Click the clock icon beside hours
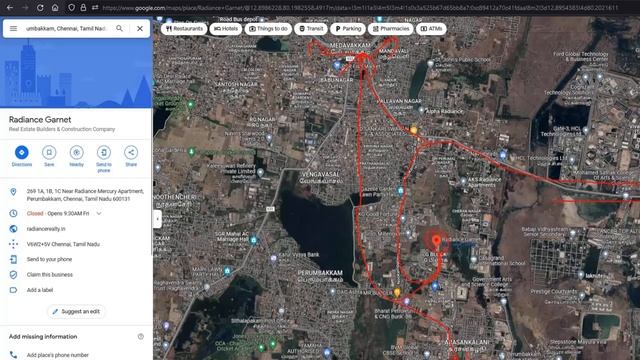640x360 pixels. (x=13, y=213)
